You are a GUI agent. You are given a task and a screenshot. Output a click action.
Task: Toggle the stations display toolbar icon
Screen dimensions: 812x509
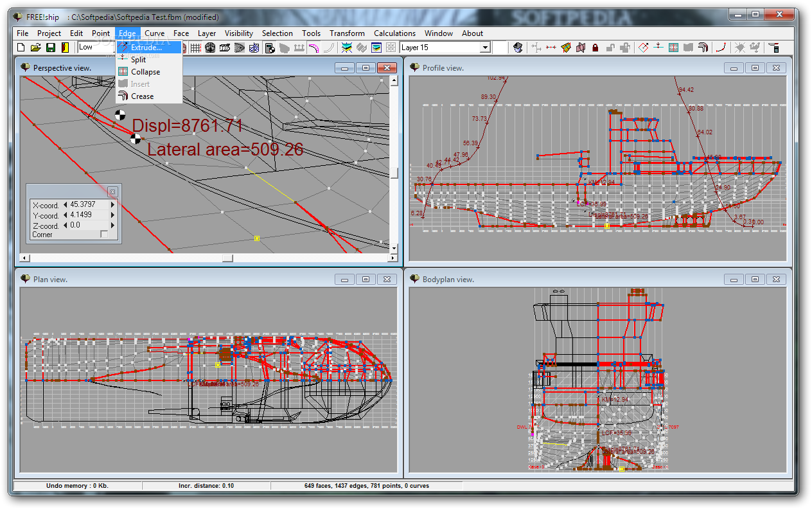[x=210, y=47]
